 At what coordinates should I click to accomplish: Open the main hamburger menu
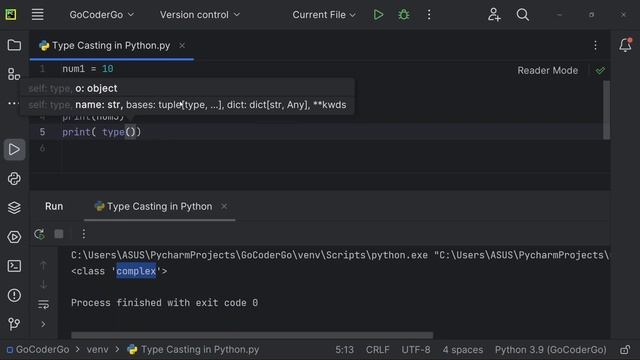pos(38,15)
